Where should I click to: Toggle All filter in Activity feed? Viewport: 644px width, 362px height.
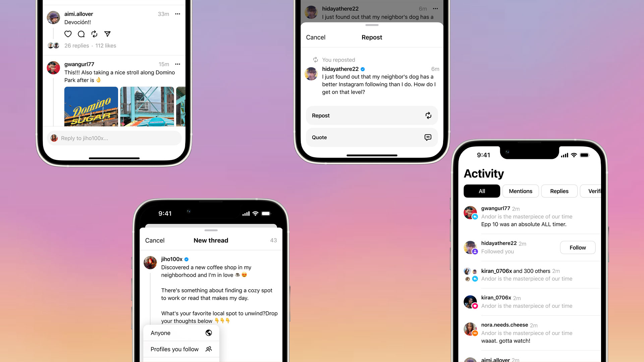point(481,191)
